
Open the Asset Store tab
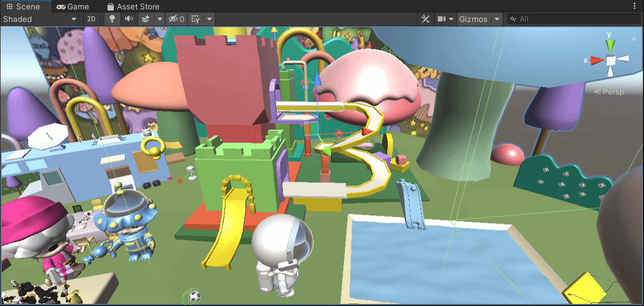click(133, 7)
